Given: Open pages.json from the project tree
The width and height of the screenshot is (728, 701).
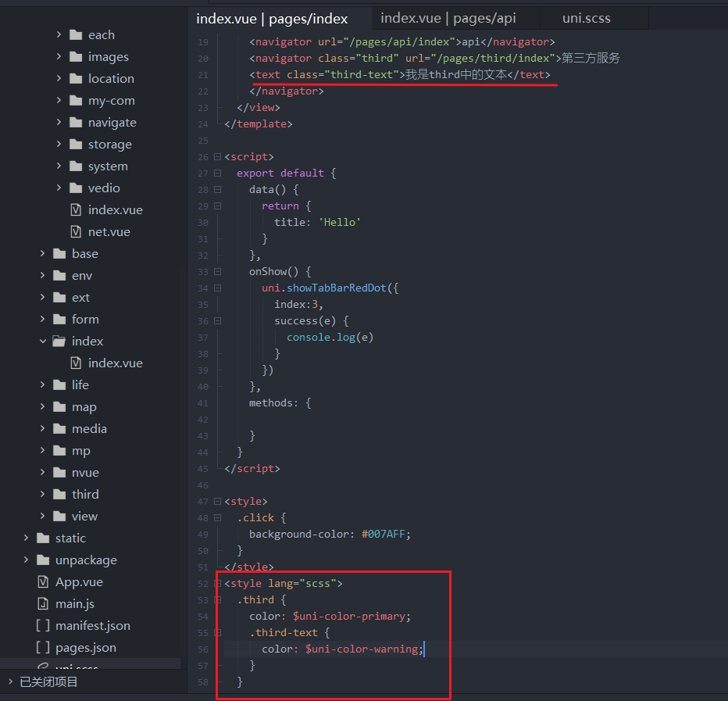Looking at the screenshot, I should pyautogui.click(x=85, y=647).
